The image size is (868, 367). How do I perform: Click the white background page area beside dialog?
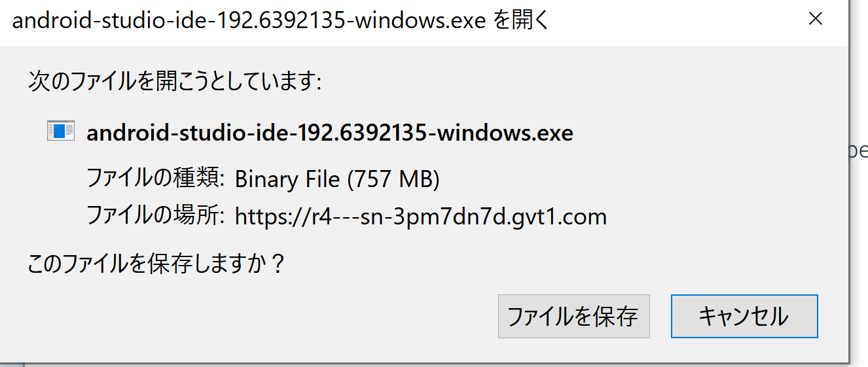(x=859, y=262)
